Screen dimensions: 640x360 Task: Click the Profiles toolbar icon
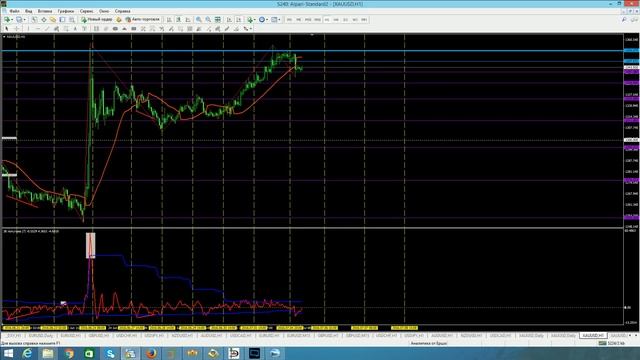[x=19, y=20]
